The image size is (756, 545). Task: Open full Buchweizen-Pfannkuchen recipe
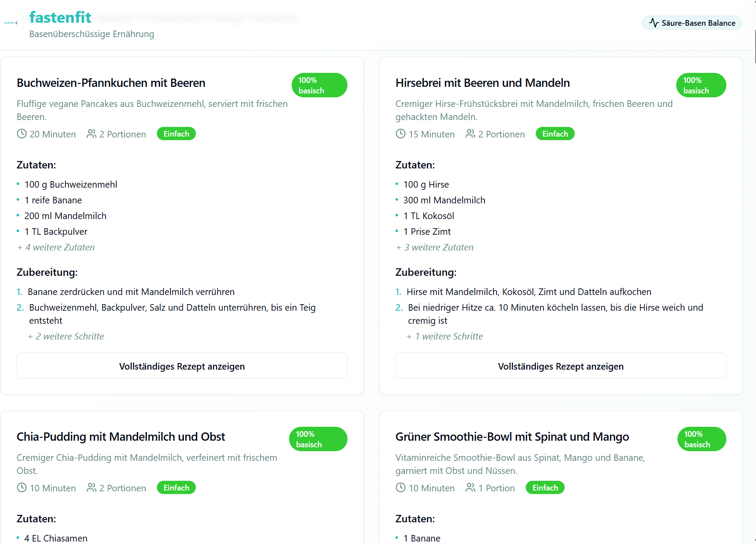click(x=182, y=366)
